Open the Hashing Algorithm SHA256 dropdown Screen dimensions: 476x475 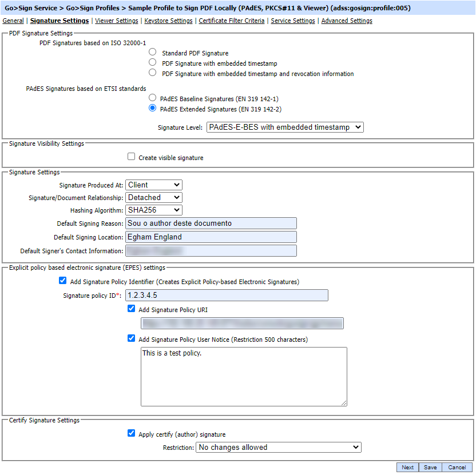point(154,210)
